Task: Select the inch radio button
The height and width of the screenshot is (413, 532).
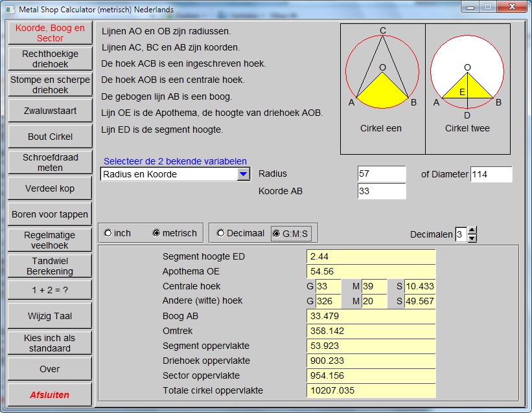Action: pos(117,233)
